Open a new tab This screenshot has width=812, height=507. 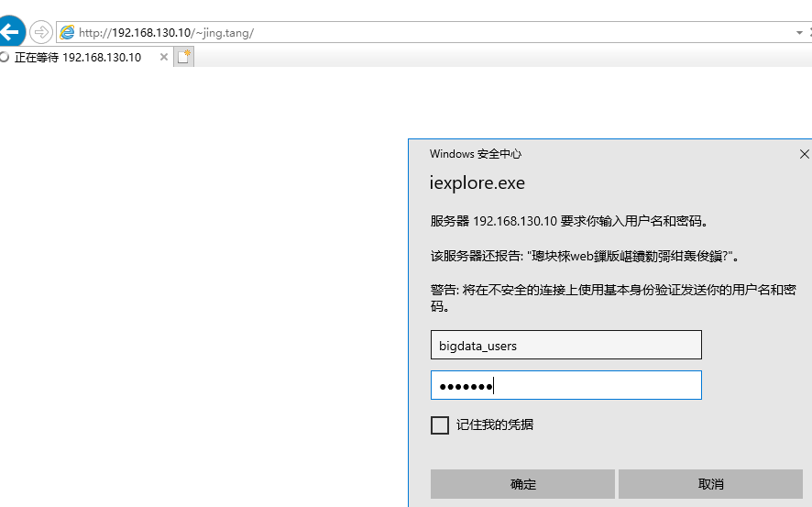183,57
